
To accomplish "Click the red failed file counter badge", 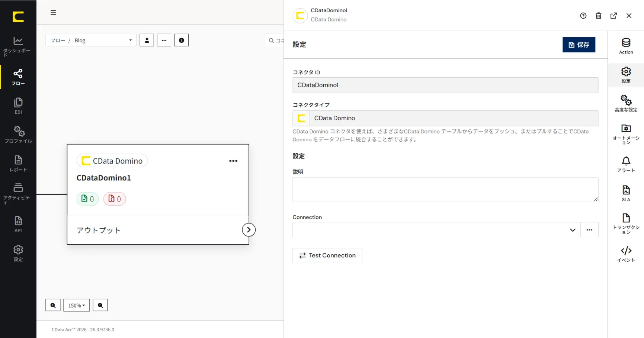I will (x=115, y=199).
